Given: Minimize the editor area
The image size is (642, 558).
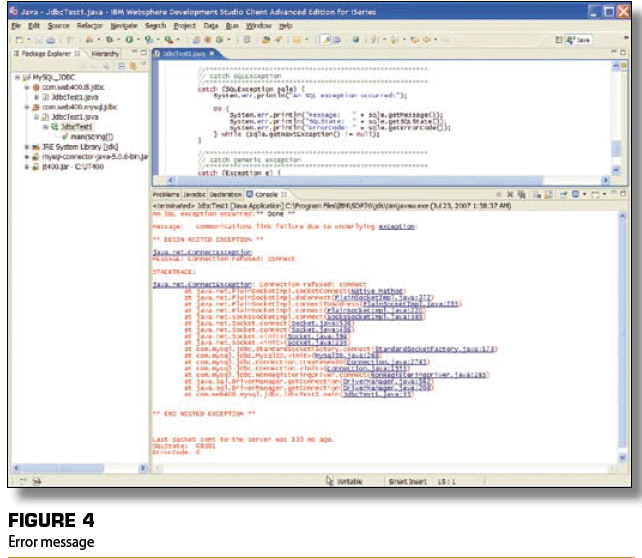Looking at the screenshot, I should (614, 52).
